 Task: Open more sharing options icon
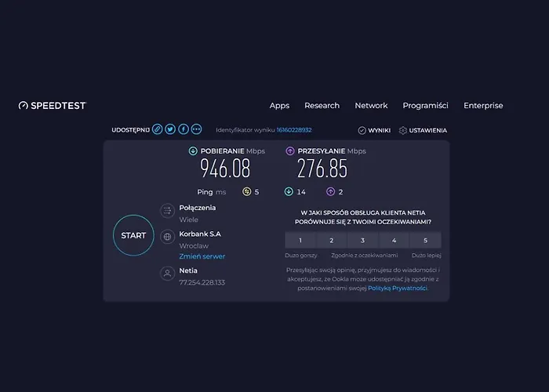click(196, 129)
